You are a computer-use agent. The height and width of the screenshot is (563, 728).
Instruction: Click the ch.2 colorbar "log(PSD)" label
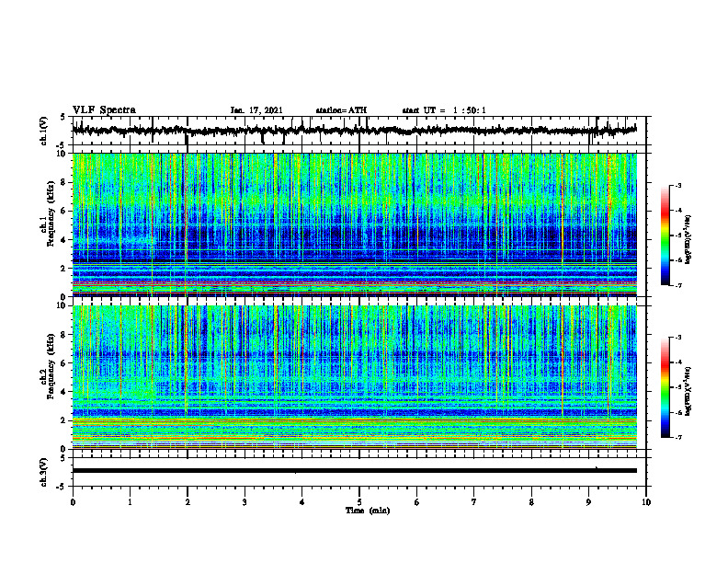pos(688,390)
